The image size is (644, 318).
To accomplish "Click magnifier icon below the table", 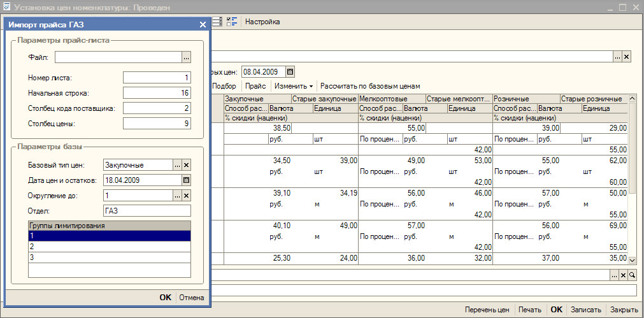I will [x=631, y=276].
